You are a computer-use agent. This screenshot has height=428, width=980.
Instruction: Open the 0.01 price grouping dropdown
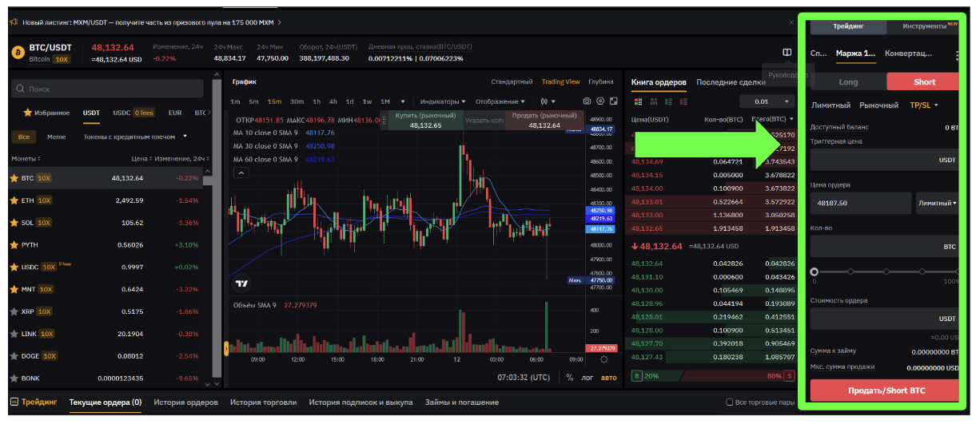[767, 101]
